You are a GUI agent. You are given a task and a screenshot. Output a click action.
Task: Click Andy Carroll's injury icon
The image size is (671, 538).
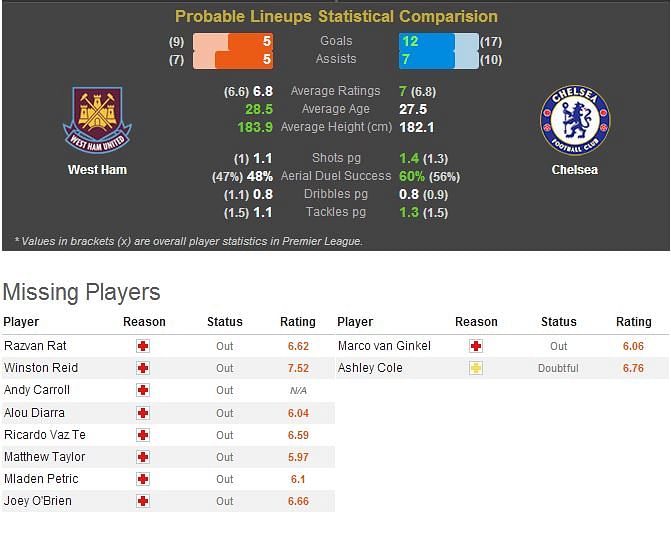(x=143, y=390)
